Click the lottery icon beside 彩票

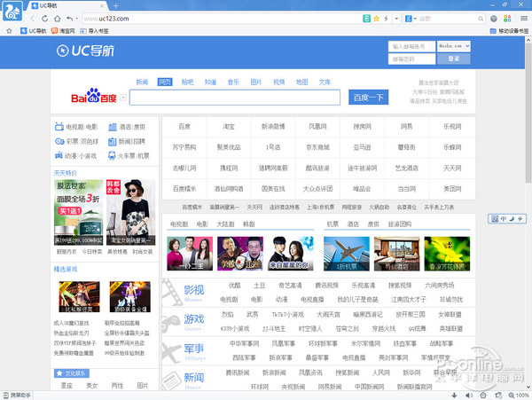point(59,141)
